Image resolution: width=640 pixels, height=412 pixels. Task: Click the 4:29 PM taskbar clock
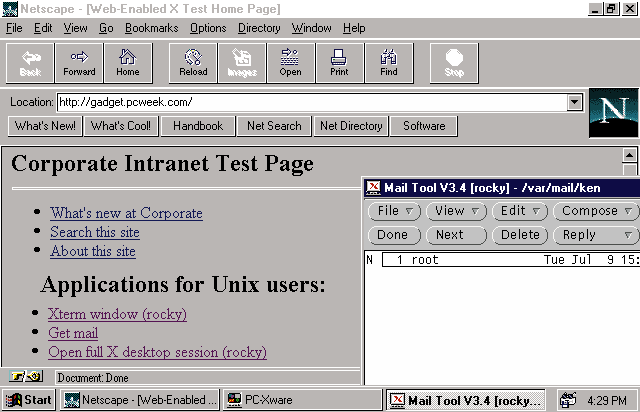[x=607, y=401]
